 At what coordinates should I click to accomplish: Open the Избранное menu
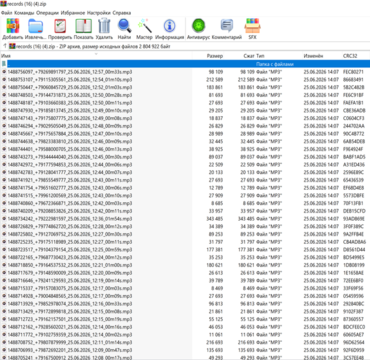pyautogui.click(x=73, y=13)
